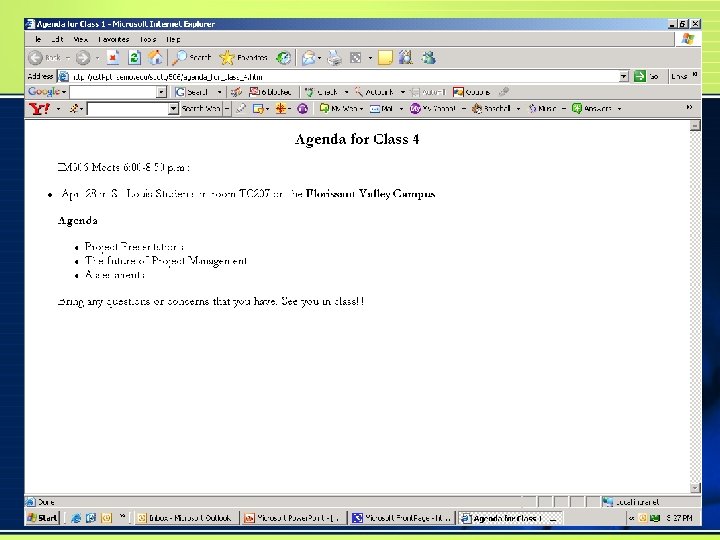Click the Internet Explorer quick launch icon
This screenshot has height=540, width=720.
click(76, 518)
